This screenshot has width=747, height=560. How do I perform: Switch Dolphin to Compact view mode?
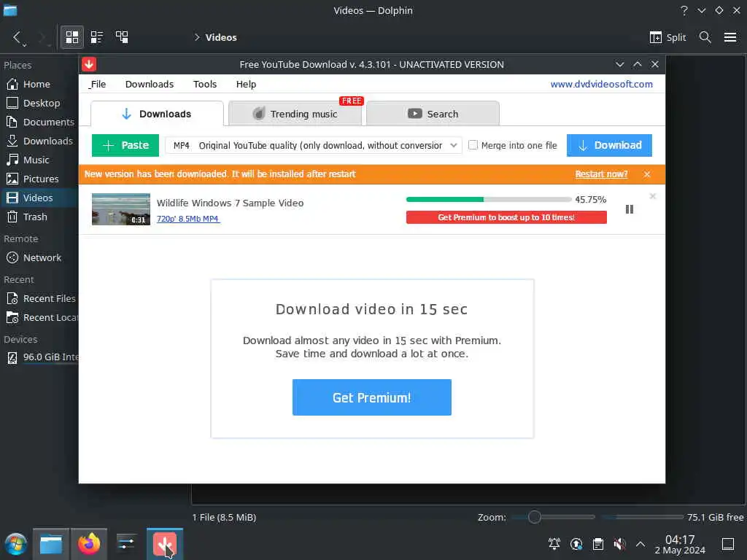click(97, 37)
